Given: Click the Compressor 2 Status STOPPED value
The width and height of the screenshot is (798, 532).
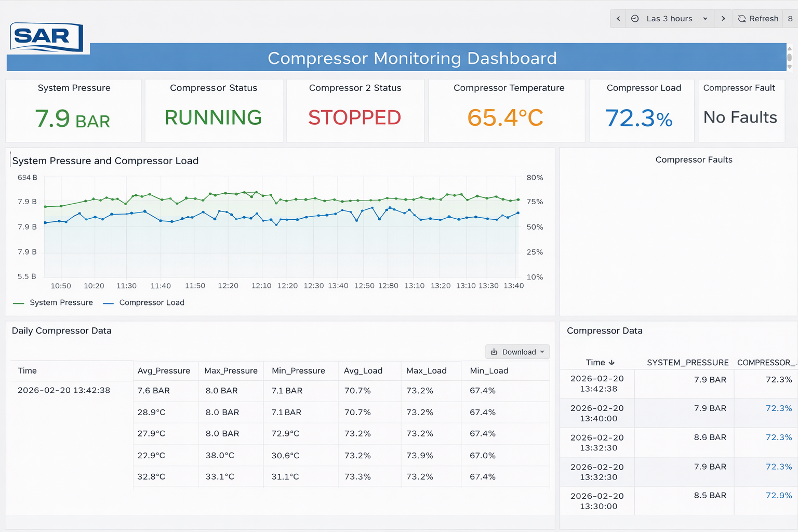Looking at the screenshot, I should 355,118.
